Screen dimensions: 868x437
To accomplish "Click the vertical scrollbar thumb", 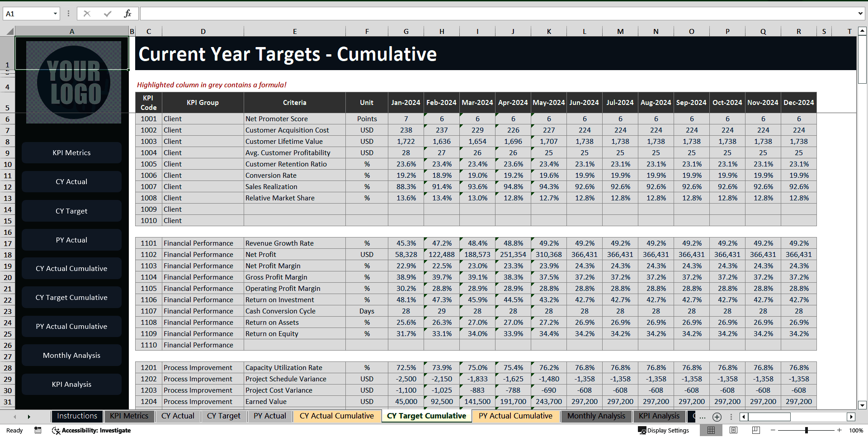I will (862, 60).
